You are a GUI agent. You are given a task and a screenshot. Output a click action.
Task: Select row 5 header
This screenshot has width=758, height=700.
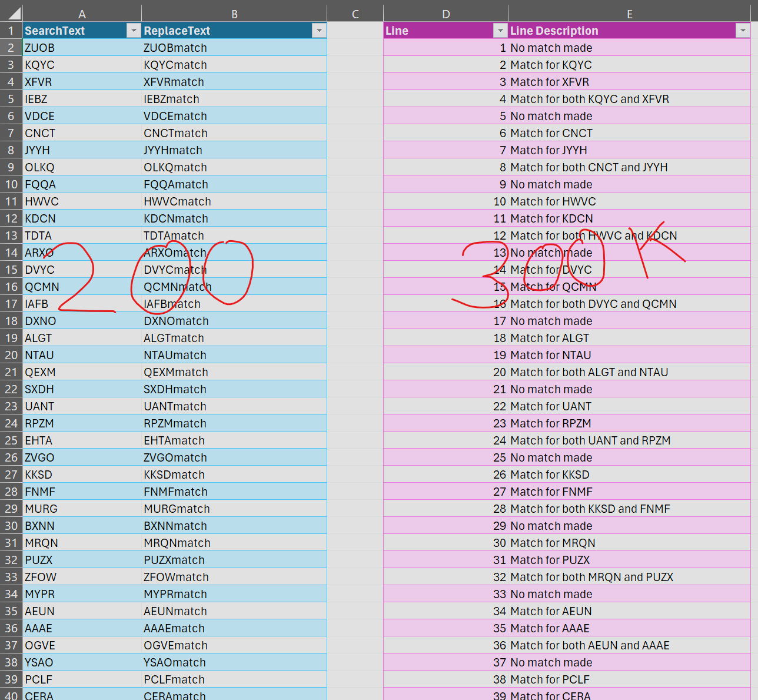tap(11, 99)
